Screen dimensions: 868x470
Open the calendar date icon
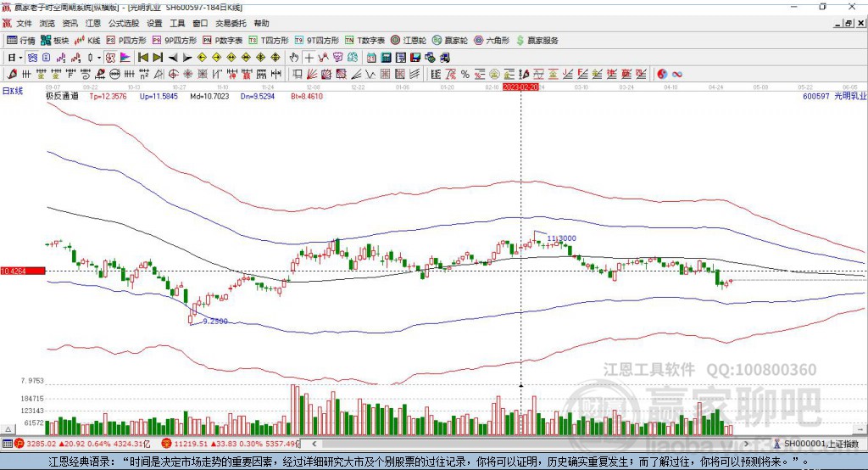371,58
